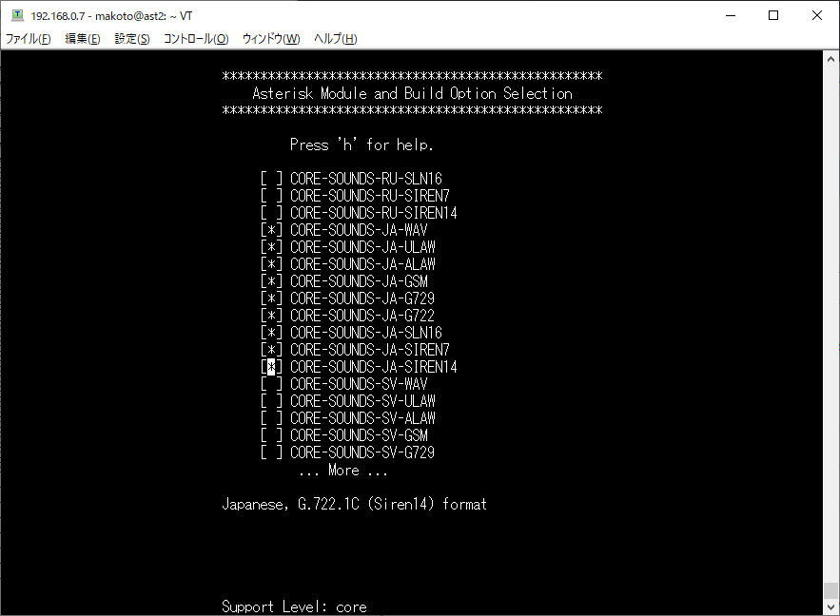Uncheck CORE-SOUNDS-JA-ULAW checkbox
Image resolution: width=840 pixels, height=616 pixels.
tap(271, 247)
